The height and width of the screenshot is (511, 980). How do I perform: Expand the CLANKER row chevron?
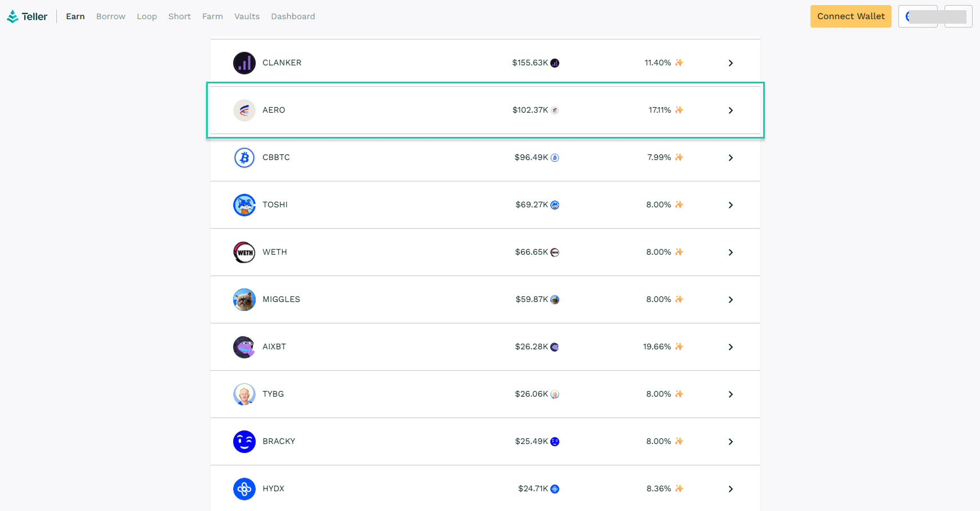pos(730,63)
